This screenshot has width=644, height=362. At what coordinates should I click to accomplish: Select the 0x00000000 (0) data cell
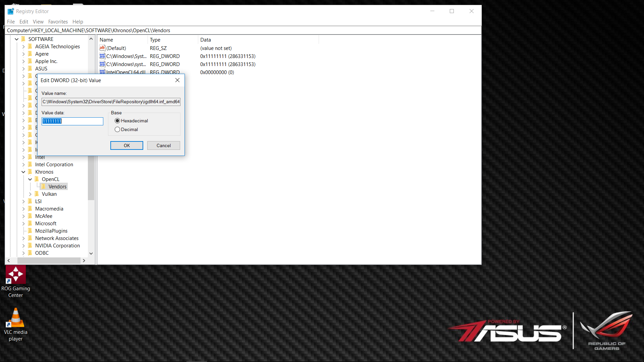tap(217, 72)
